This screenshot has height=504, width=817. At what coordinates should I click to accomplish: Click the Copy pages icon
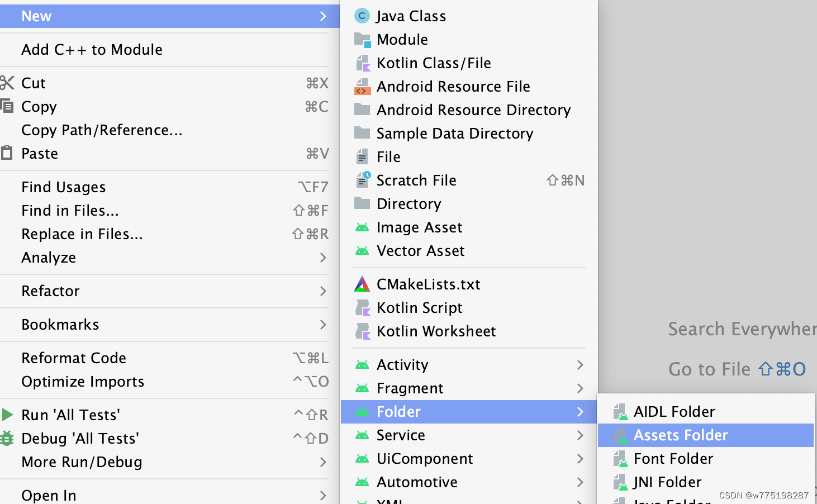tap(6, 106)
